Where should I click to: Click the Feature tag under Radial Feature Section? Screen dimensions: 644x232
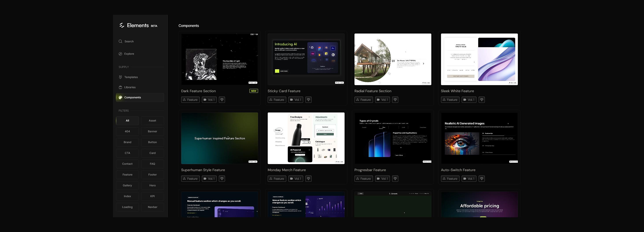click(x=364, y=100)
